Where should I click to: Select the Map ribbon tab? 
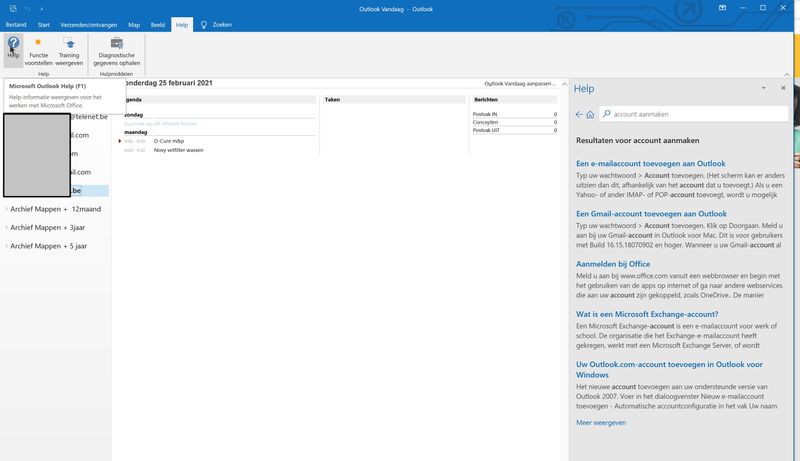tap(134, 24)
